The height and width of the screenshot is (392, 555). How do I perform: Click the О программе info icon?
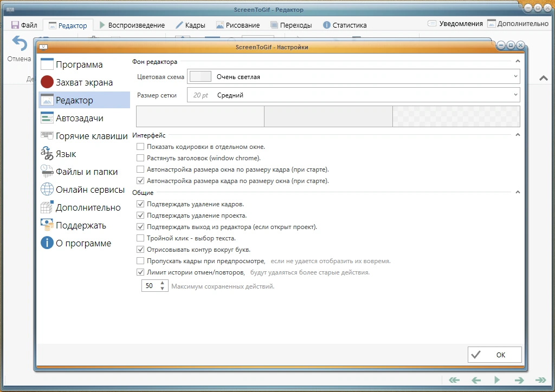tap(47, 243)
